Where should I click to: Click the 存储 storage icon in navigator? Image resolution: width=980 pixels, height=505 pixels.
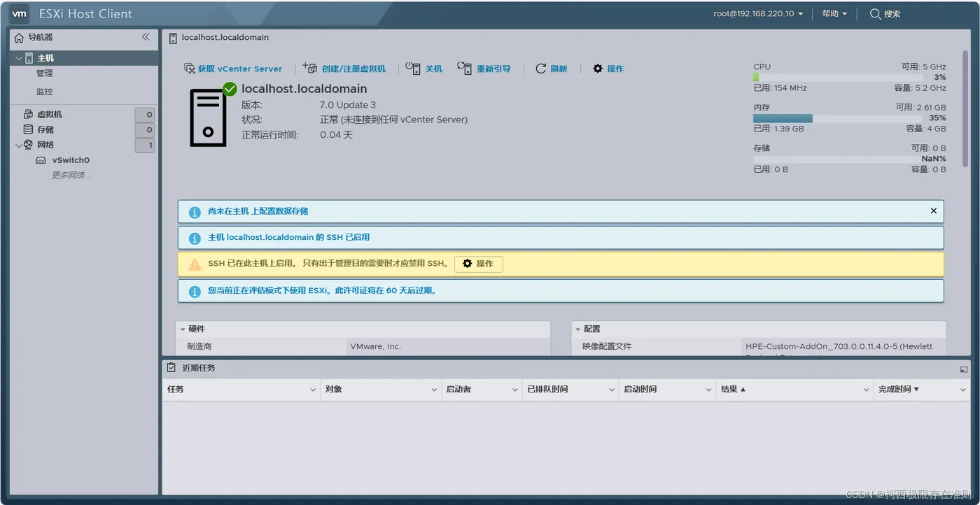[x=29, y=129]
